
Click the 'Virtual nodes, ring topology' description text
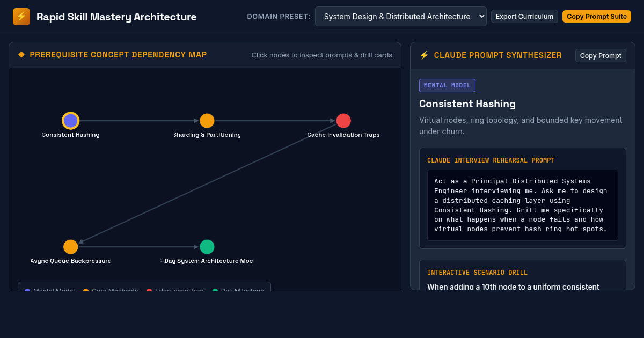pos(521,126)
